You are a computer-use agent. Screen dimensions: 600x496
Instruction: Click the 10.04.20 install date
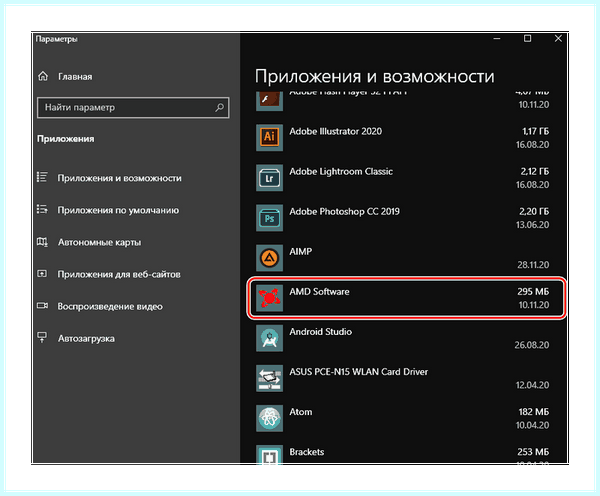pos(532,425)
